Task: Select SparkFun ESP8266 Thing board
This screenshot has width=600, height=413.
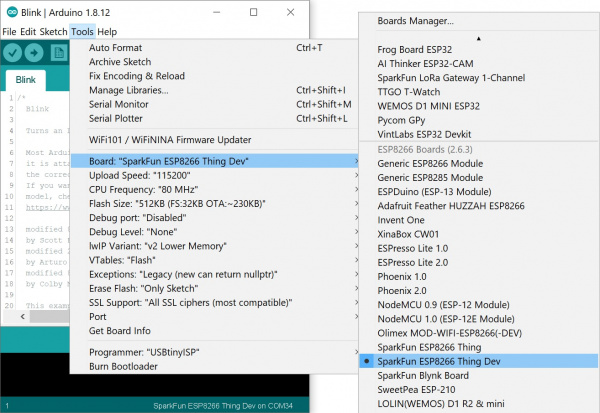Action: click(478, 348)
